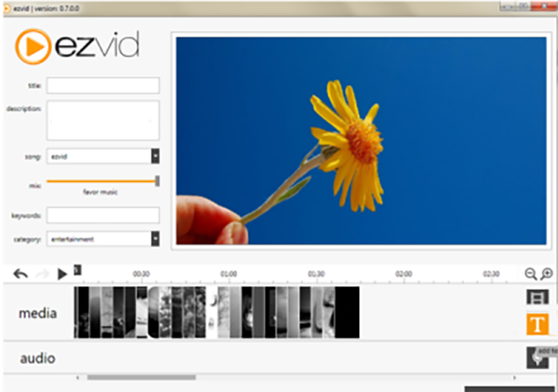Click the 02:00 mark on the timeline ruler

click(x=404, y=274)
